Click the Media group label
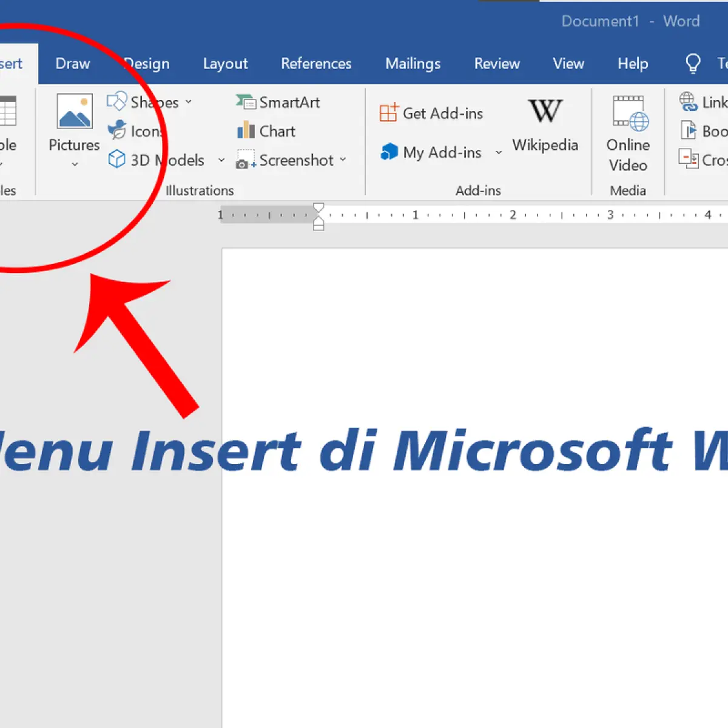Viewport: 728px width, 728px height. pyautogui.click(x=628, y=190)
